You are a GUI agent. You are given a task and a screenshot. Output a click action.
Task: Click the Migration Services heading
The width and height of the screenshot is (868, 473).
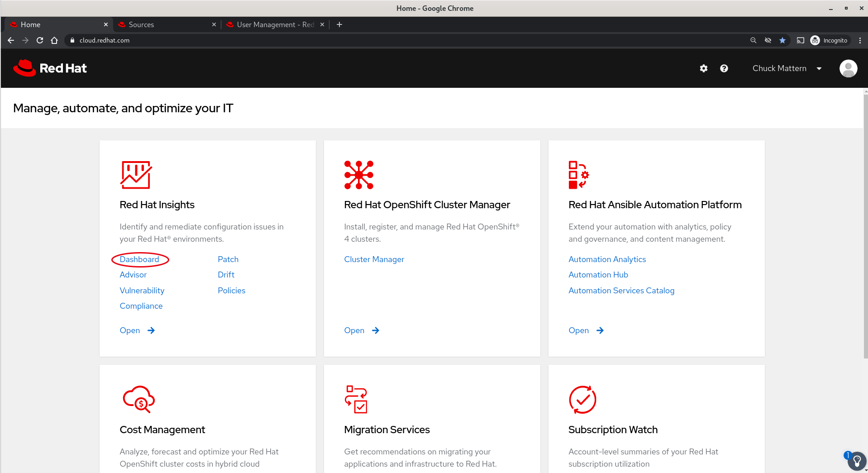pyautogui.click(x=387, y=430)
